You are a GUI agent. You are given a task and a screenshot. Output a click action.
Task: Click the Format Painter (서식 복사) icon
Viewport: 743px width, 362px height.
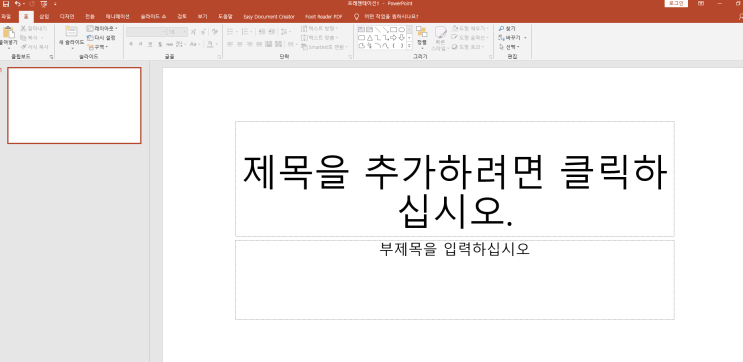click(23, 47)
